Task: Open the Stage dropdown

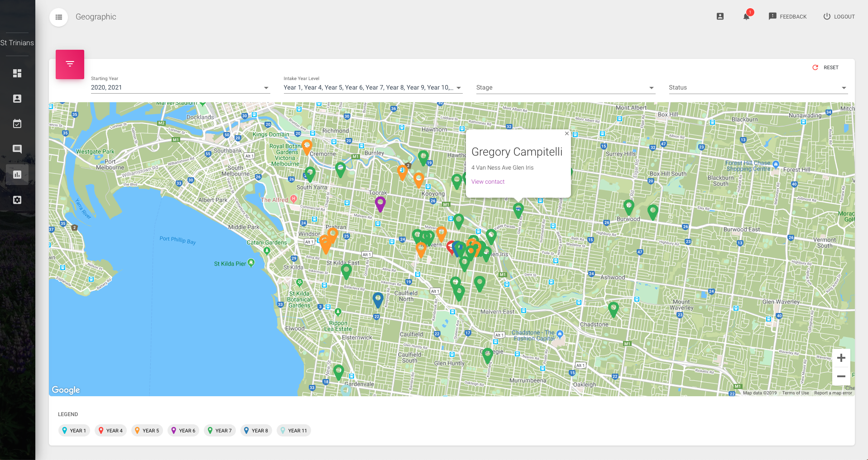Action: point(566,87)
